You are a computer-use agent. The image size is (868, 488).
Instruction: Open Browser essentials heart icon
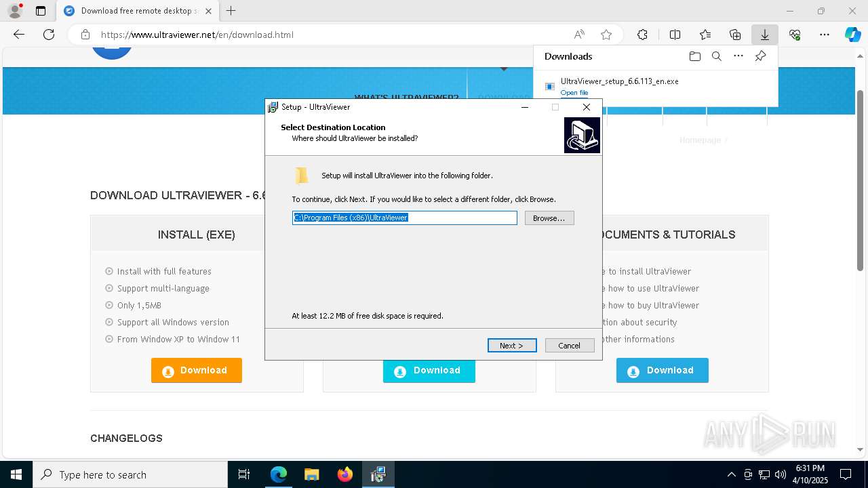coord(795,35)
